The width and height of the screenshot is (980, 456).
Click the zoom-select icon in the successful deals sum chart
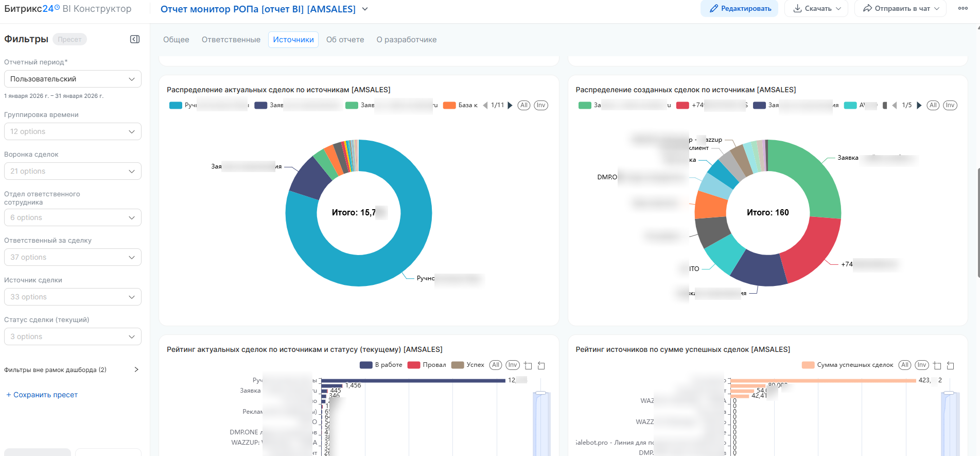point(937,365)
